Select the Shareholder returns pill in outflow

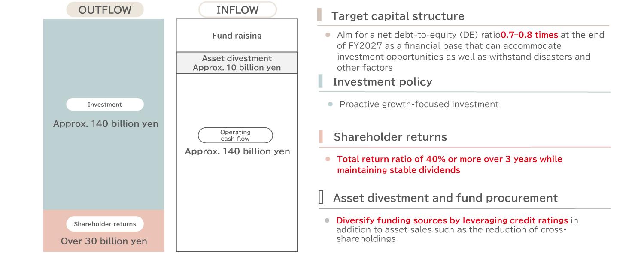105,224
